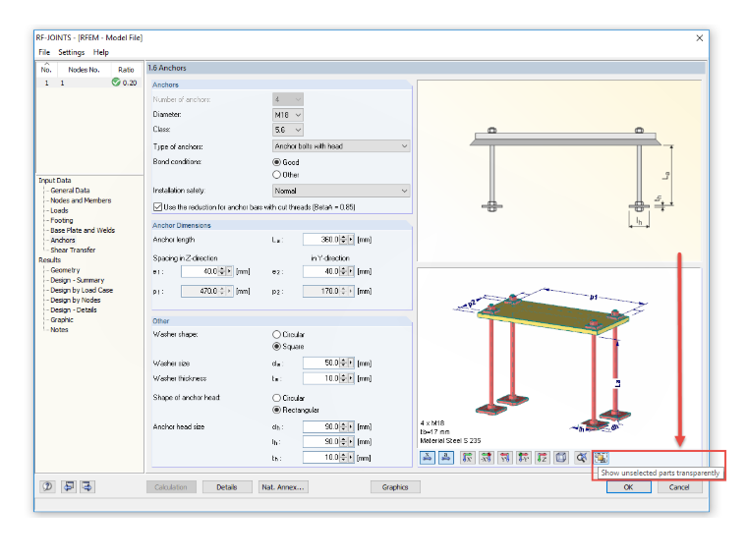Screen dimensions: 747x560
Task: Confirm with the OK button
Action: 628,487
